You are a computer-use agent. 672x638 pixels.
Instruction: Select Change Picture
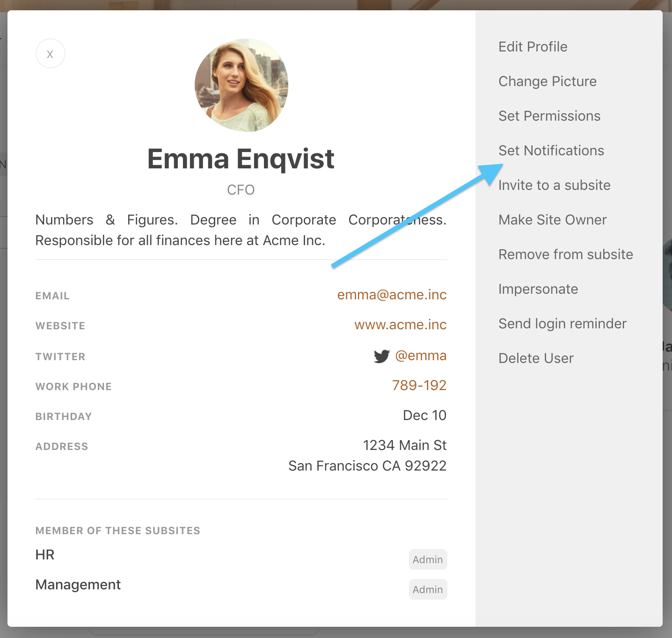pyautogui.click(x=547, y=81)
